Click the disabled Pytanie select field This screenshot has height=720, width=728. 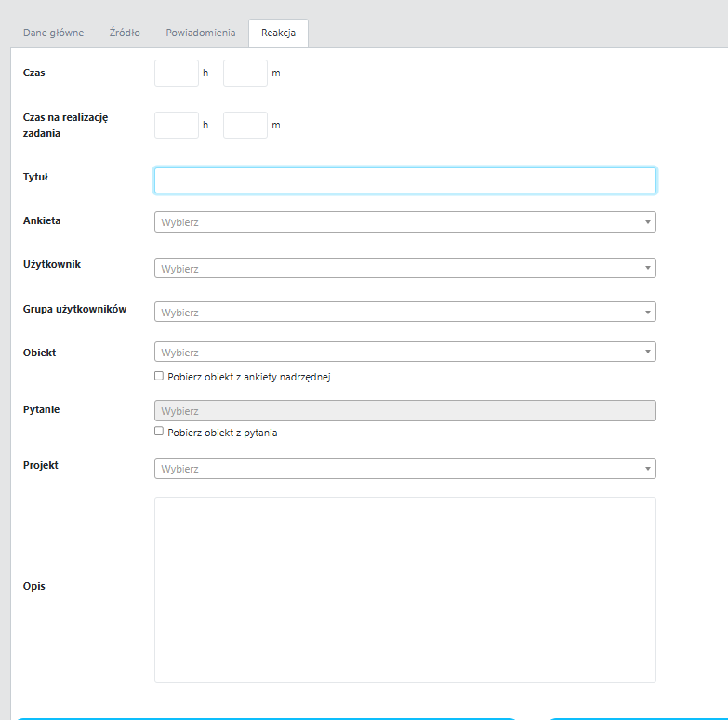[x=404, y=410]
